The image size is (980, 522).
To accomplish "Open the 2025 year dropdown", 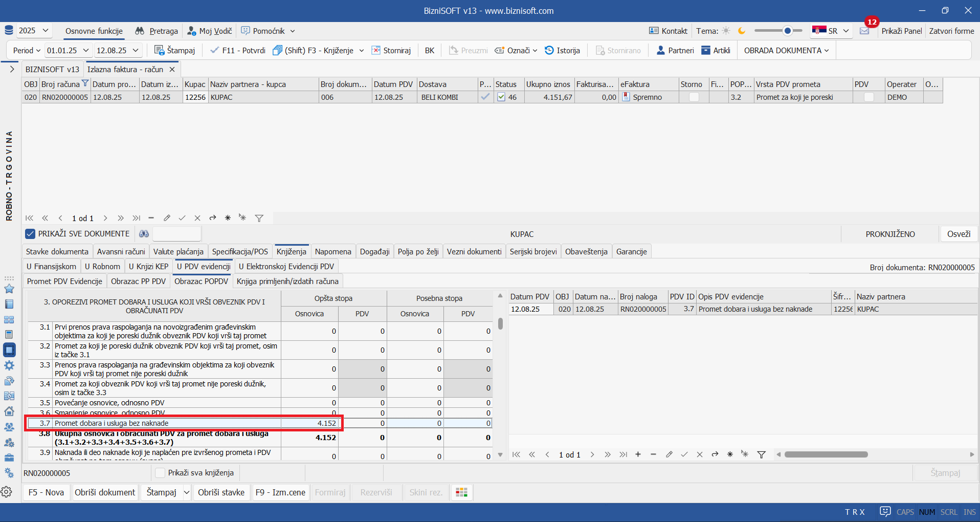I will coord(34,31).
